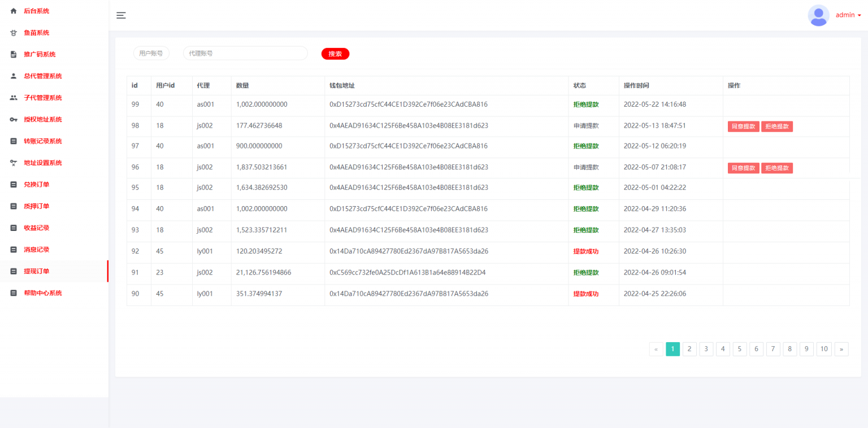This screenshot has height=428, width=868.
Task: Click the key icon beside 授权地址系统
Action: click(14, 120)
